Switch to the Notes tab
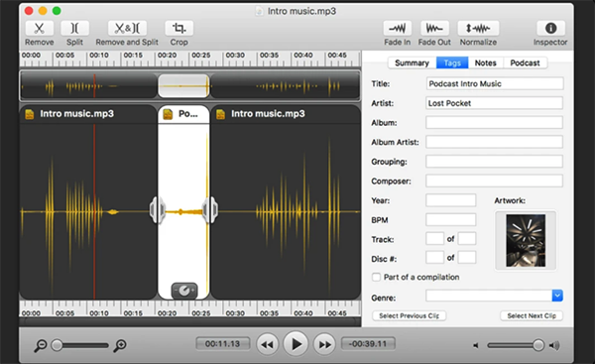This screenshot has width=595, height=364. tap(485, 63)
